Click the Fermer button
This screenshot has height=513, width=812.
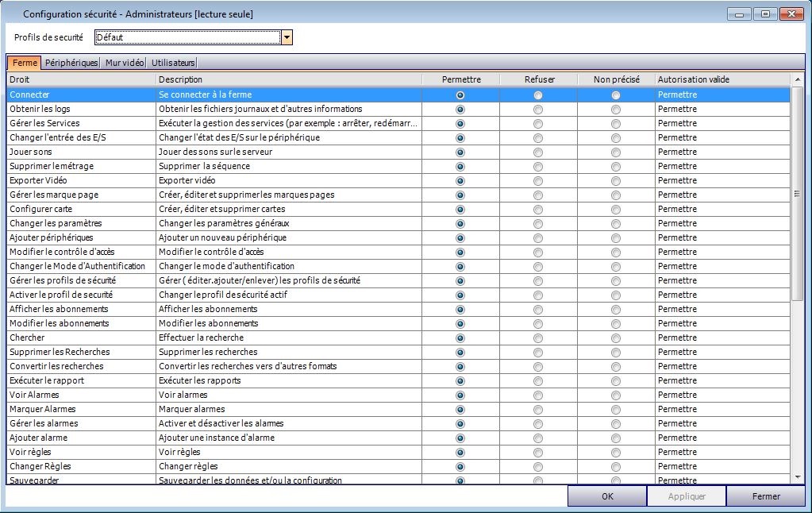click(x=766, y=496)
